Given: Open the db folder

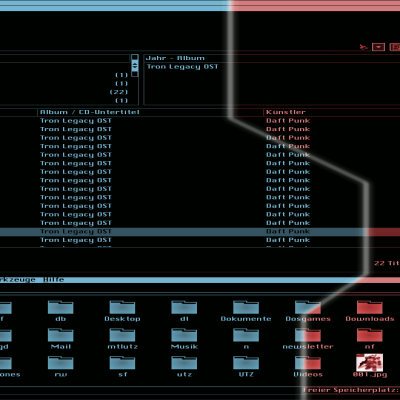Looking at the screenshot, I should pyautogui.click(x=60, y=311).
